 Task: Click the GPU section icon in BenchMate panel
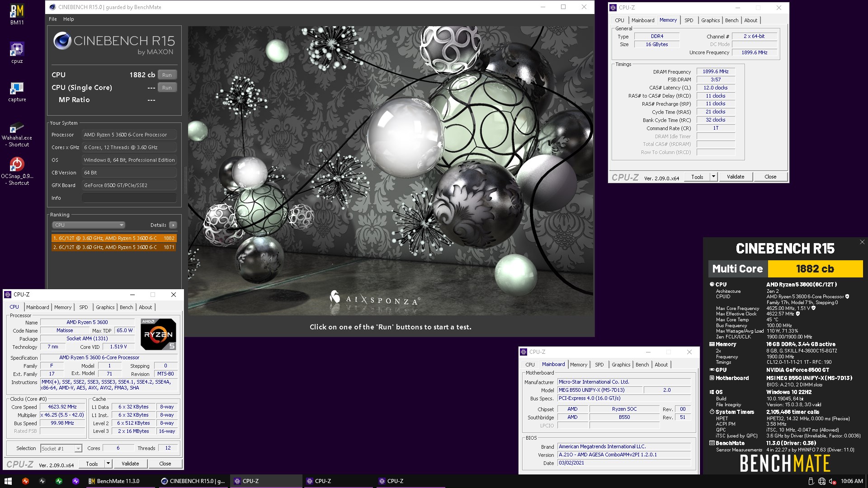712,370
